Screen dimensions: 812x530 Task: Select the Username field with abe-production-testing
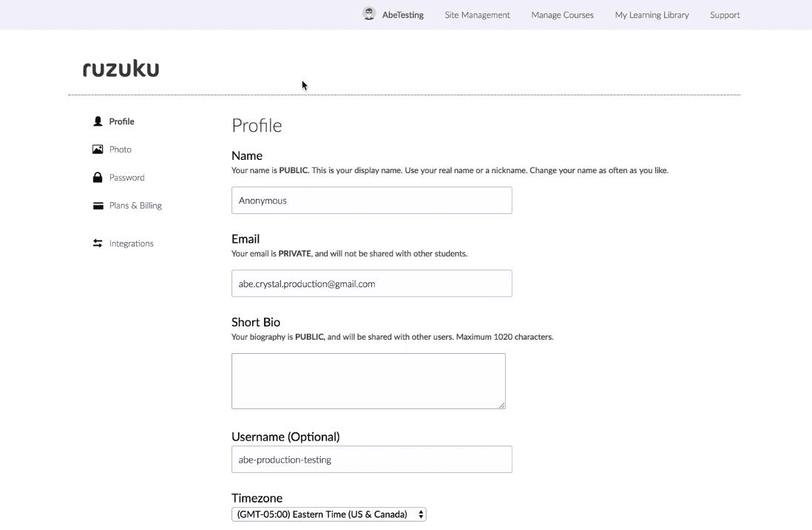click(371, 460)
